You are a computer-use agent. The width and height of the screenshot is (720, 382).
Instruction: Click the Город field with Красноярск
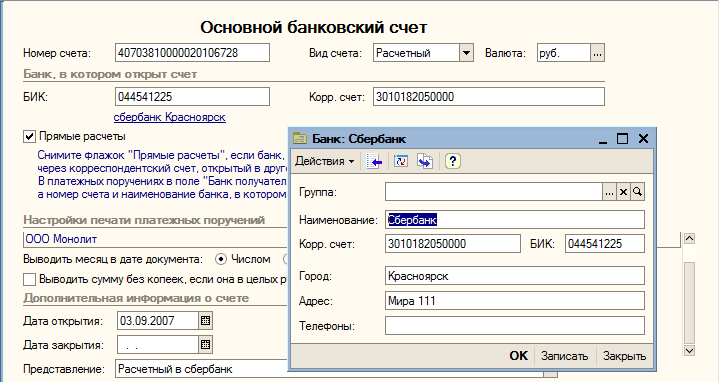(515, 276)
